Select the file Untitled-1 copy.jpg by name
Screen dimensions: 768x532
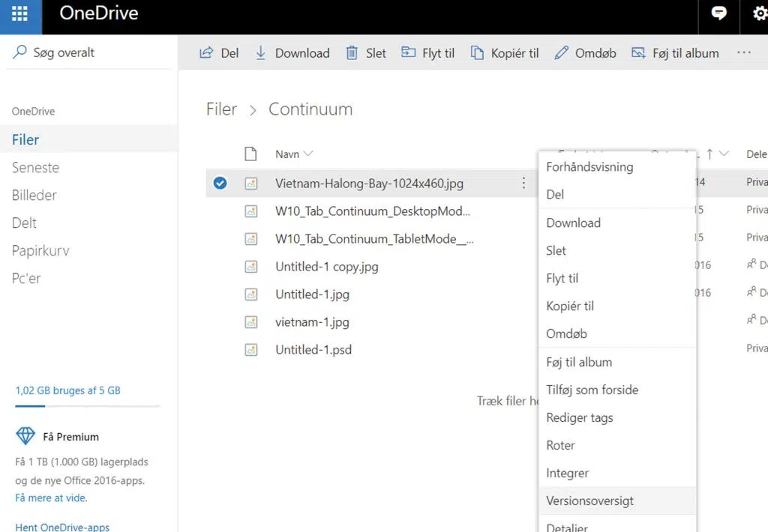pos(327,267)
